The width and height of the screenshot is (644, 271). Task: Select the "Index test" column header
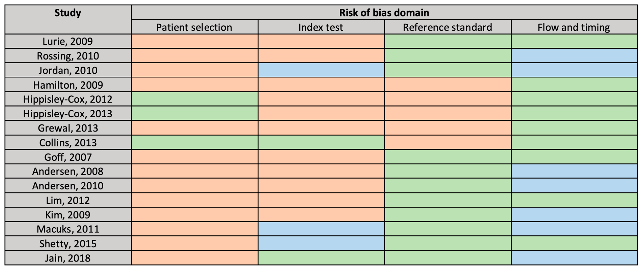coord(321,27)
